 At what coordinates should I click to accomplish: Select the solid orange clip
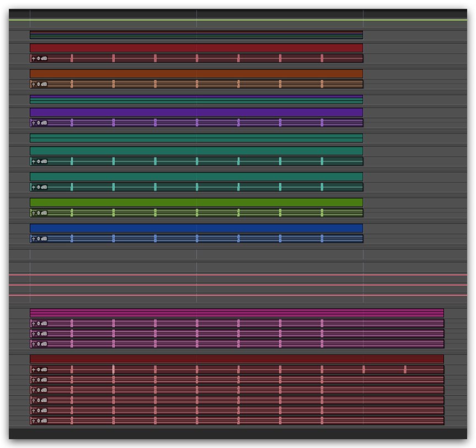(196, 74)
